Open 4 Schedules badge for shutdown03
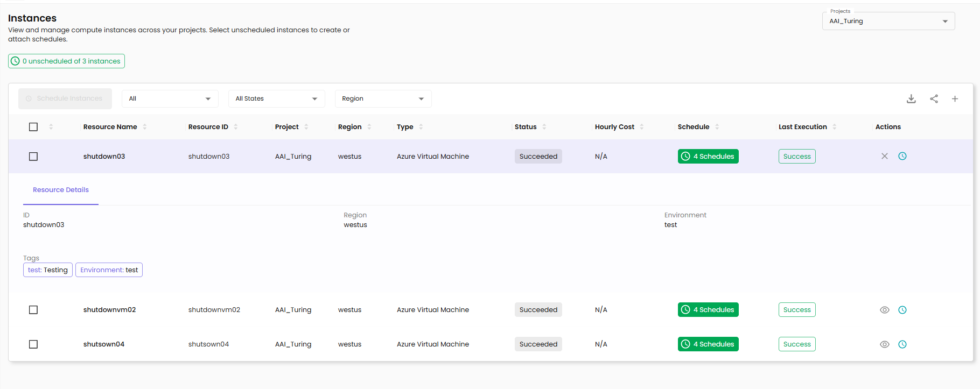 (708, 157)
